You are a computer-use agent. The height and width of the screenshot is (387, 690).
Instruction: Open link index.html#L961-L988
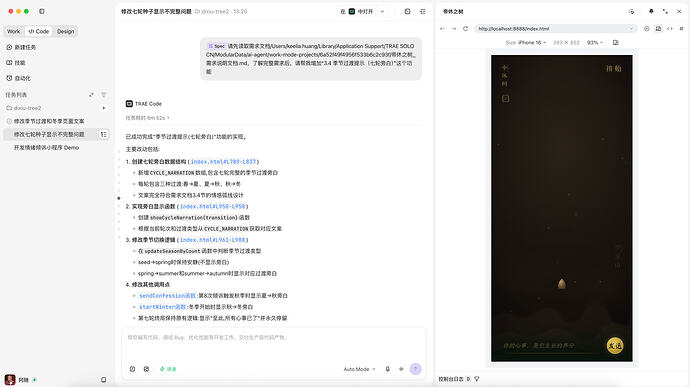click(213, 240)
